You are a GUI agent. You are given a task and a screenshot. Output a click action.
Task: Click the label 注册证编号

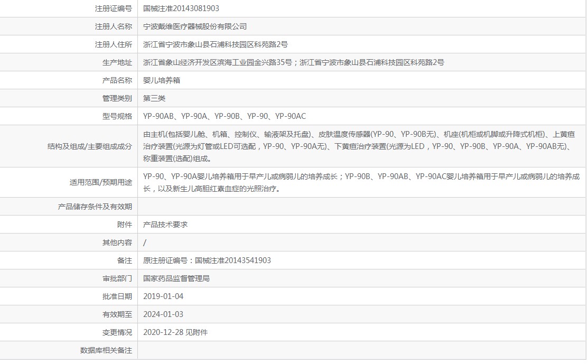click(113, 8)
